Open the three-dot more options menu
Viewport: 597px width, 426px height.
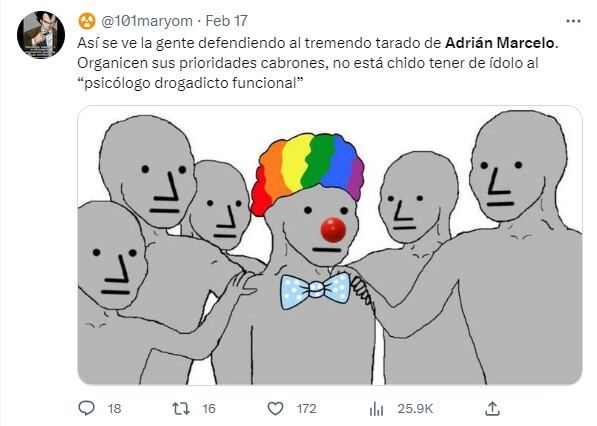coord(573,21)
